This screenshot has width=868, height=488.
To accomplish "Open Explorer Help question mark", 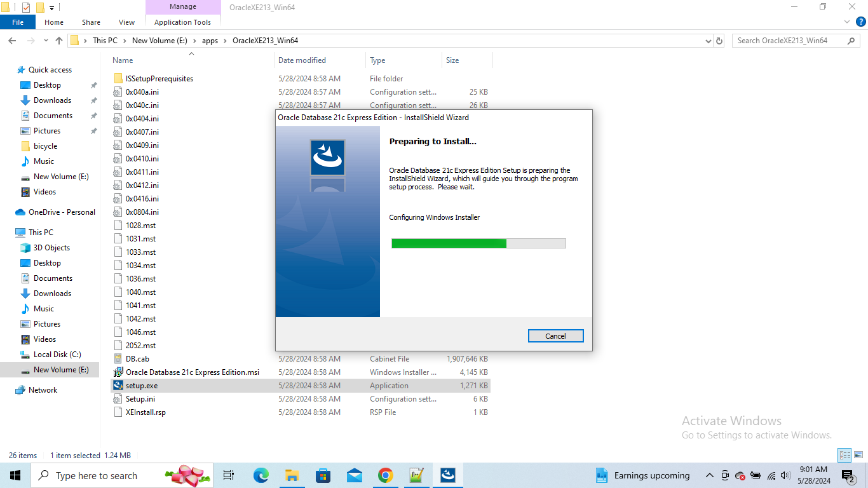I will coord(861,22).
